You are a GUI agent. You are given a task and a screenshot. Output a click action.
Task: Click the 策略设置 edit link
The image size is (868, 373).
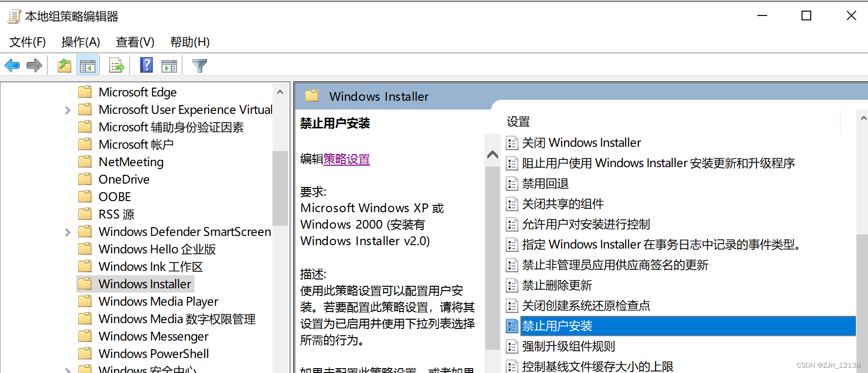(347, 159)
